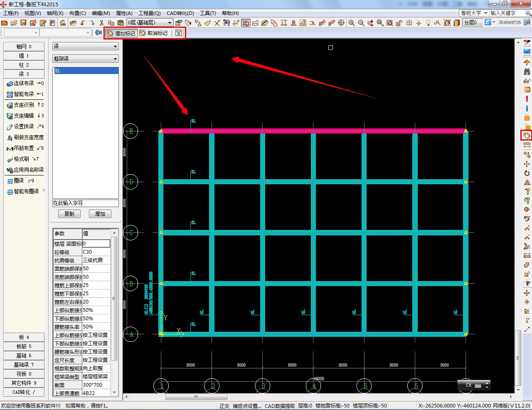
Task: Click the paste clipboard icon
Action: 121,23
